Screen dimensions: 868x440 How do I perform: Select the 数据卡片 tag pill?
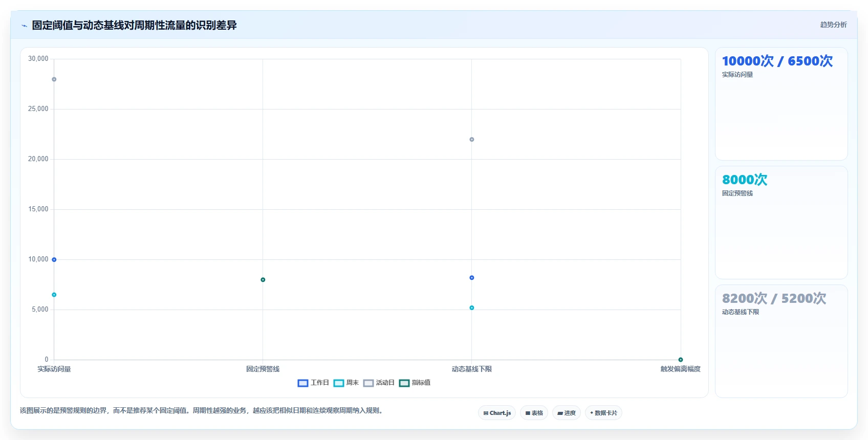pos(603,413)
